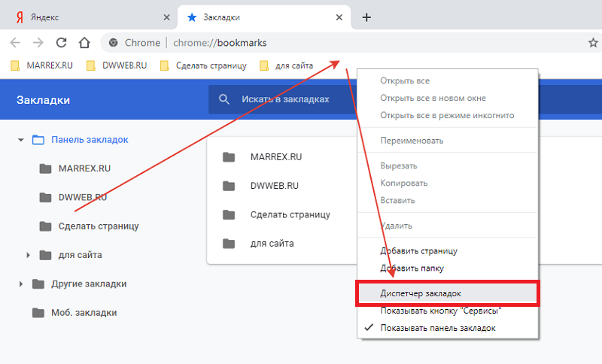Toggle 'Показывать кнопку "Сервисы"' option
The width and height of the screenshot is (602, 364).
tap(440, 311)
